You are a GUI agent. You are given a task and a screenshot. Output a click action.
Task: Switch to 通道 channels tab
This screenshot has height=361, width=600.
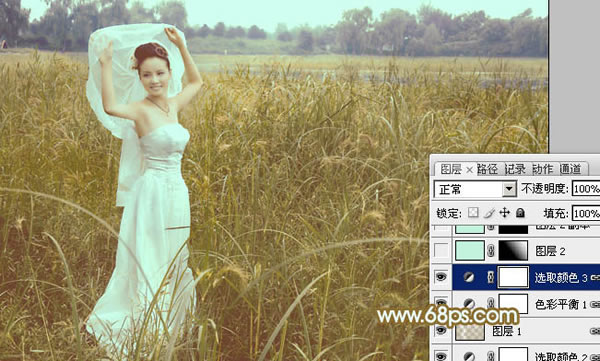click(x=570, y=169)
